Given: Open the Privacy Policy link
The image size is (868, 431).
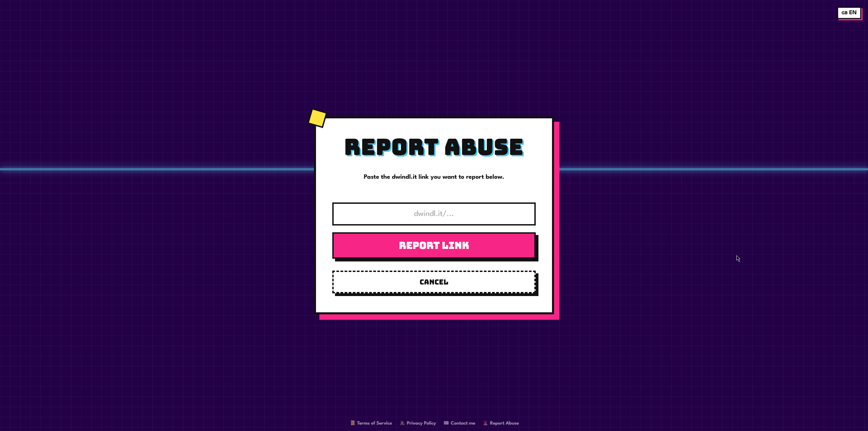Looking at the screenshot, I should pyautogui.click(x=418, y=423).
